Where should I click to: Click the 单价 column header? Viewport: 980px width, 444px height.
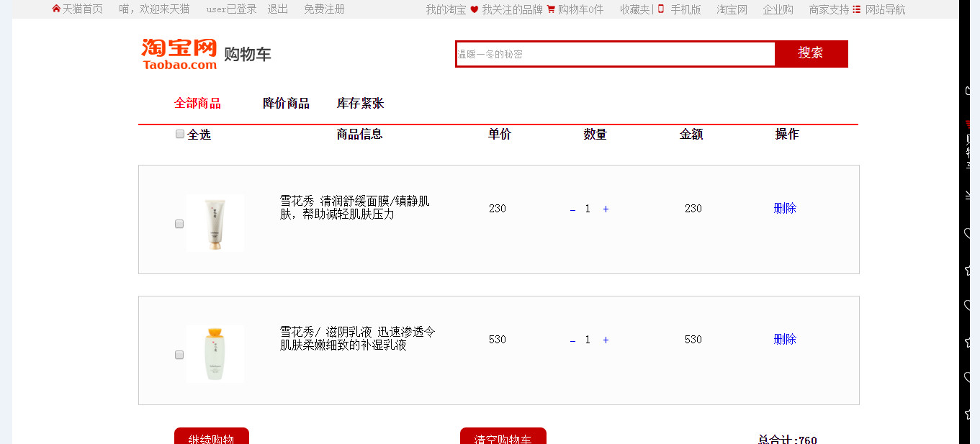click(500, 135)
